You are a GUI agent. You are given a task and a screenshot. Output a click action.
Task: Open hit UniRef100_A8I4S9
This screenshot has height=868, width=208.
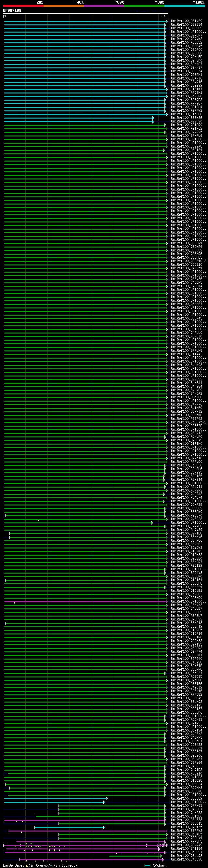[187, 21]
